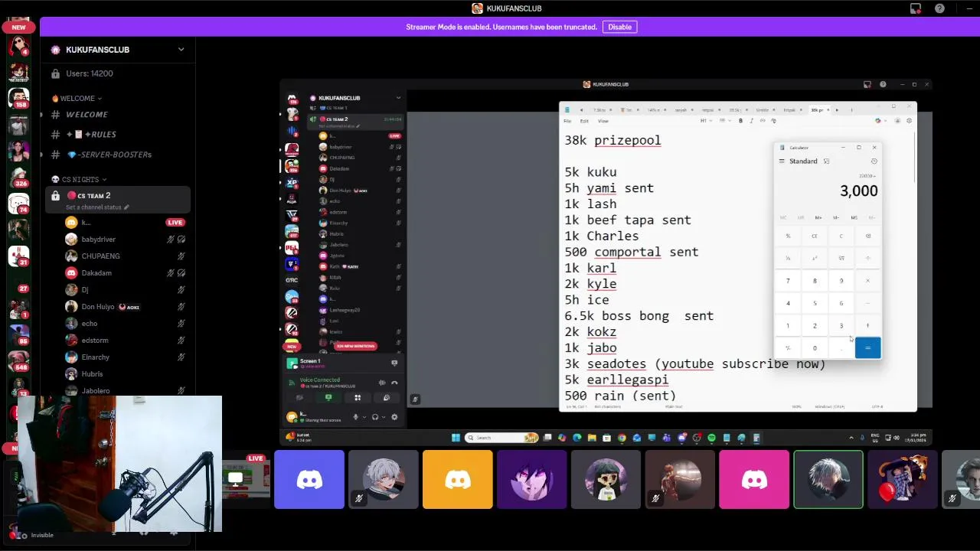Open Edit menu in streamed Notepad

click(x=584, y=121)
